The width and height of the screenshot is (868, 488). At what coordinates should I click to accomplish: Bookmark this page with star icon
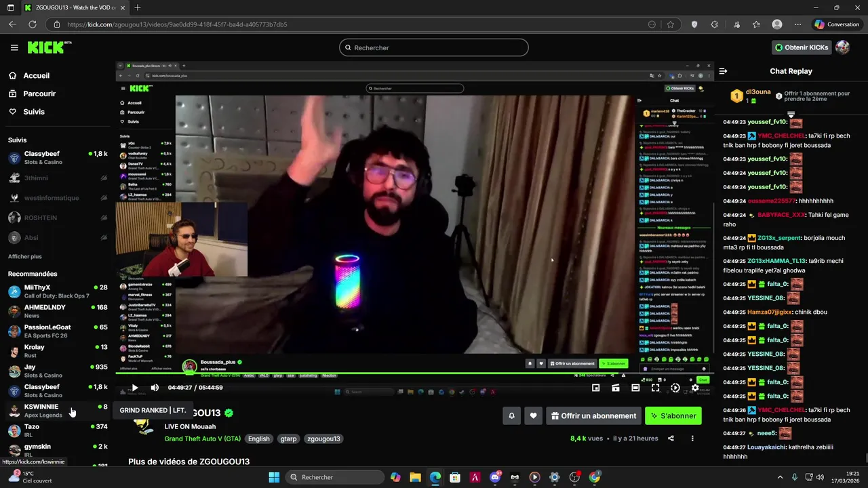coord(671,24)
